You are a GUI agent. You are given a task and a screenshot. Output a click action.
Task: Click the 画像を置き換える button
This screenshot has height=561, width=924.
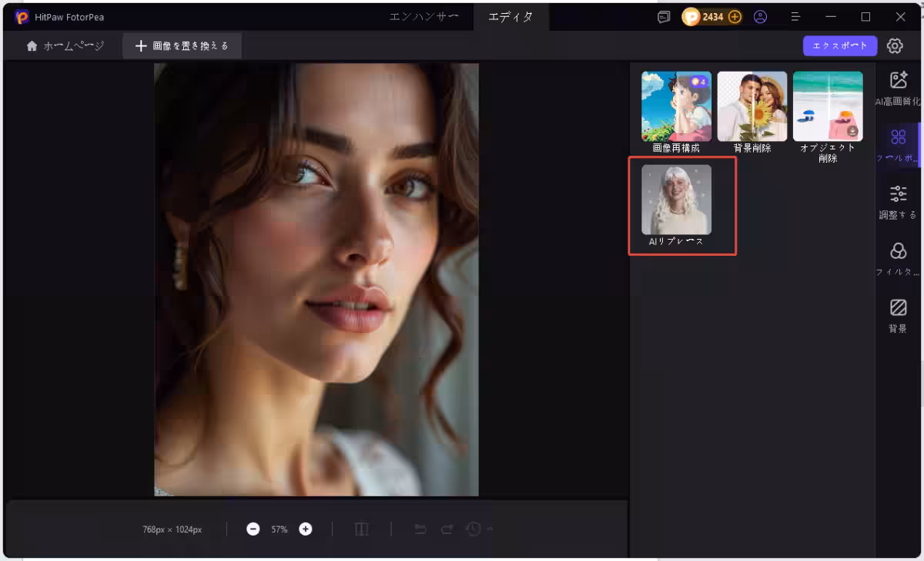pos(182,46)
